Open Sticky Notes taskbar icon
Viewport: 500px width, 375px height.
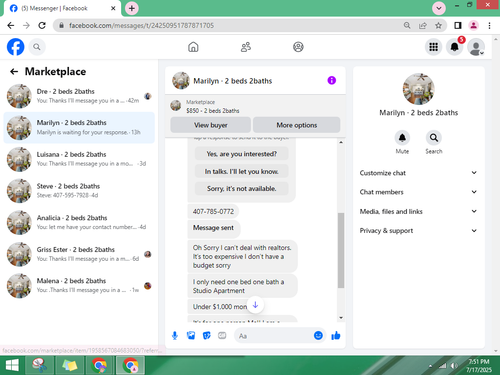pyautogui.click(x=70, y=365)
